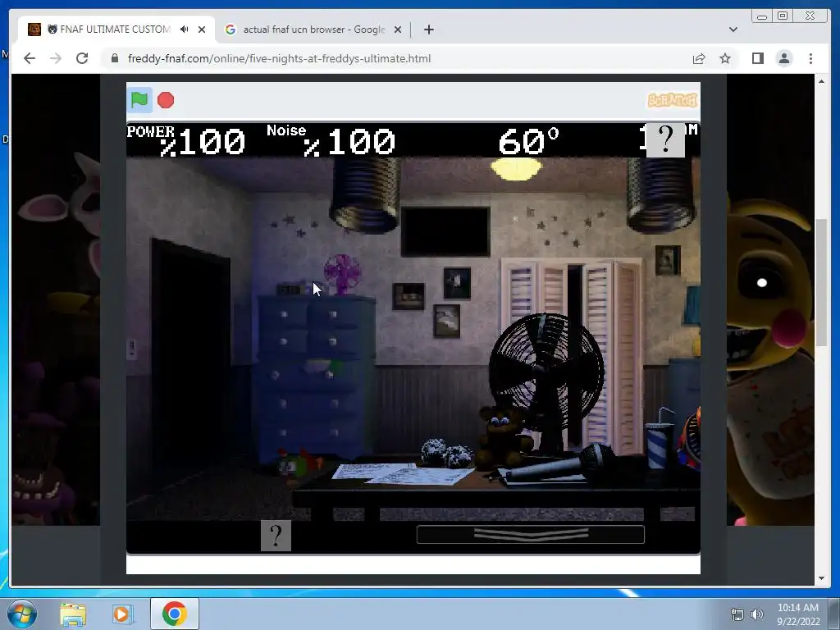Open the Chrome profile menu

tap(784, 58)
